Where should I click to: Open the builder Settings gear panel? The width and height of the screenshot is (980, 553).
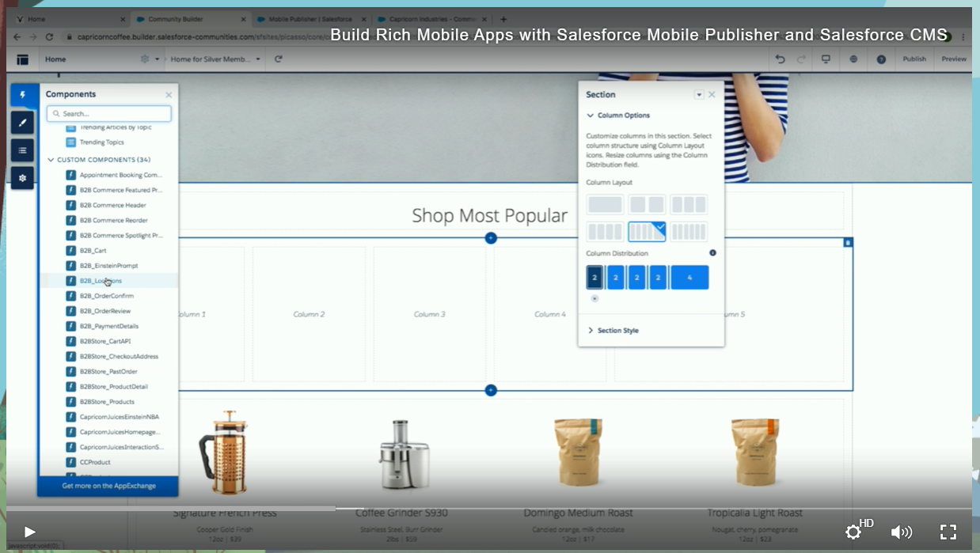(22, 178)
